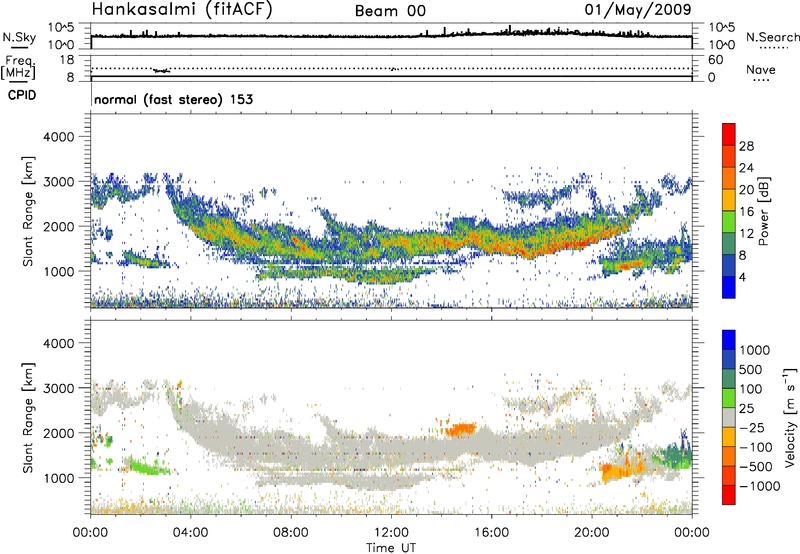The image size is (800, 554).
Task: Click the date '01/May/2009'
Action: (638, 9)
